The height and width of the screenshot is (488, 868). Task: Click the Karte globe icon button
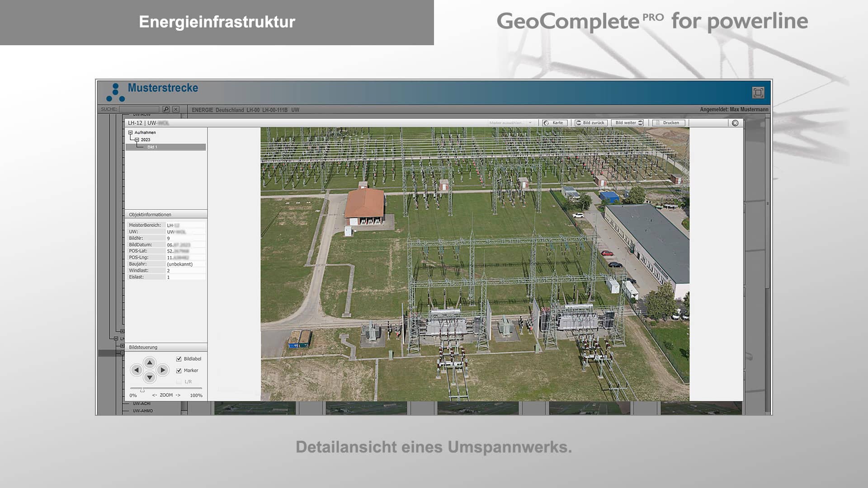click(546, 123)
